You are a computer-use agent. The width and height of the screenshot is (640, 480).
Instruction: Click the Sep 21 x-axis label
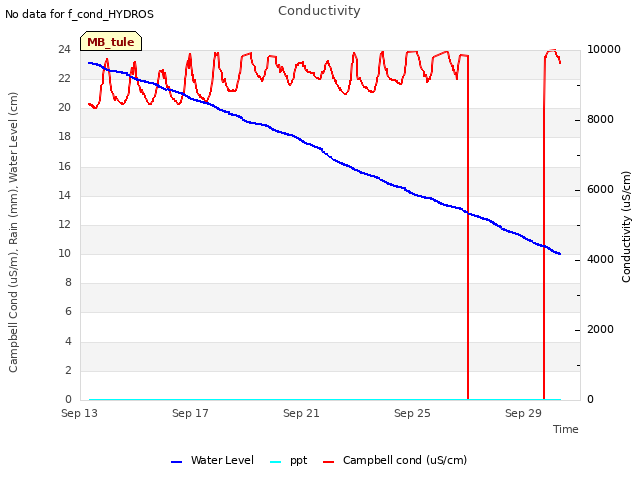tap(301, 413)
